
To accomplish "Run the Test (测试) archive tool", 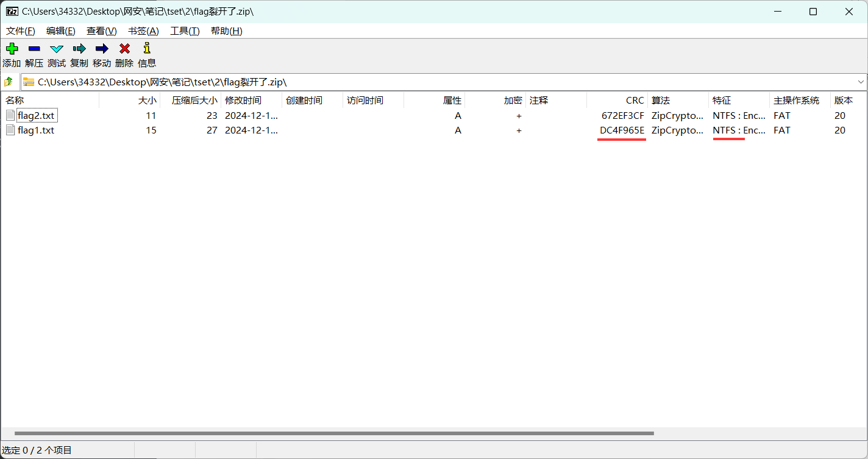I will point(57,49).
